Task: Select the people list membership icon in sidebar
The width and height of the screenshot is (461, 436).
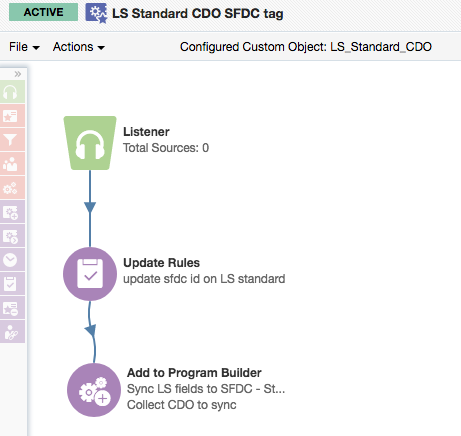Action: tap(11, 164)
